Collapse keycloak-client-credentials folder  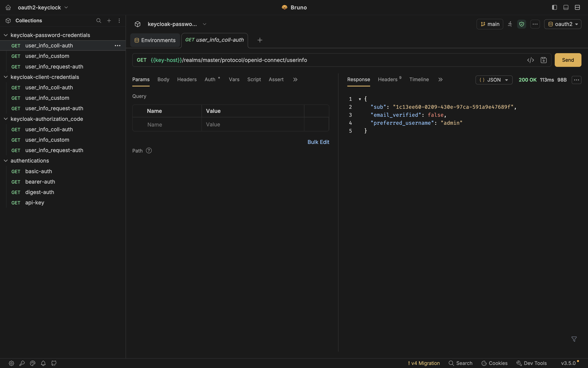pyautogui.click(x=6, y=77)
